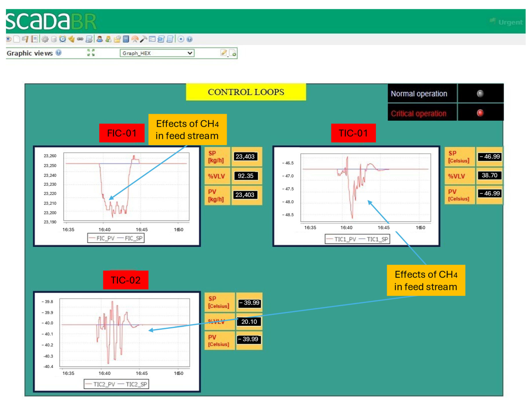The height and width of the screenshot is (403, 532).
Task: Click the chain point links icon
Action: point(80,39)
